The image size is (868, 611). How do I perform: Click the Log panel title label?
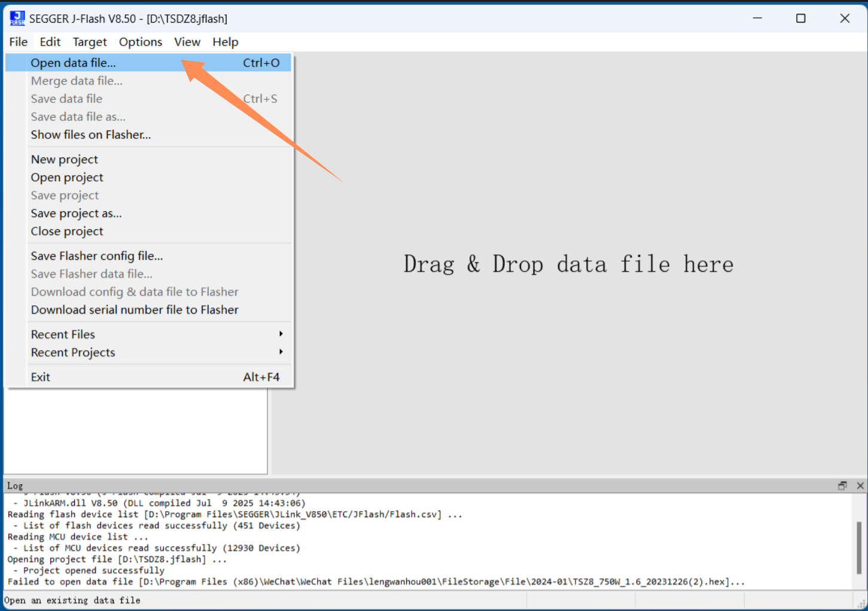pyautogui.click(x=15, y=486)
